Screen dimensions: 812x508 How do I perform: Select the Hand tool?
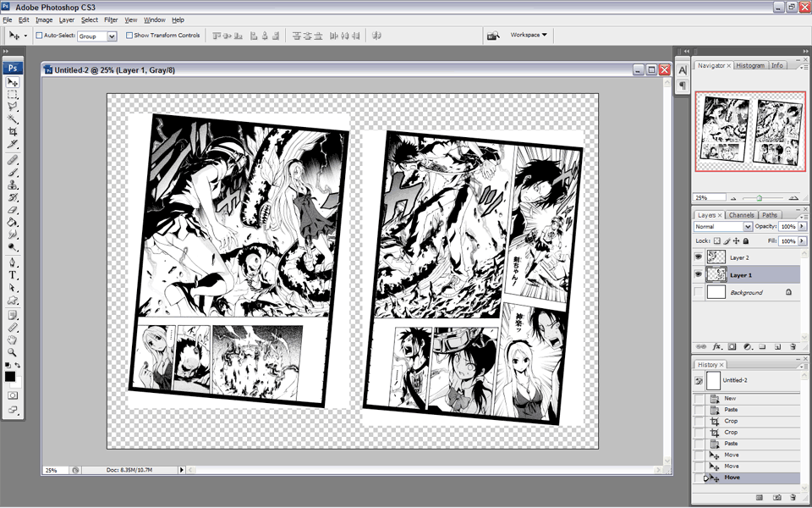pos(13,340)
